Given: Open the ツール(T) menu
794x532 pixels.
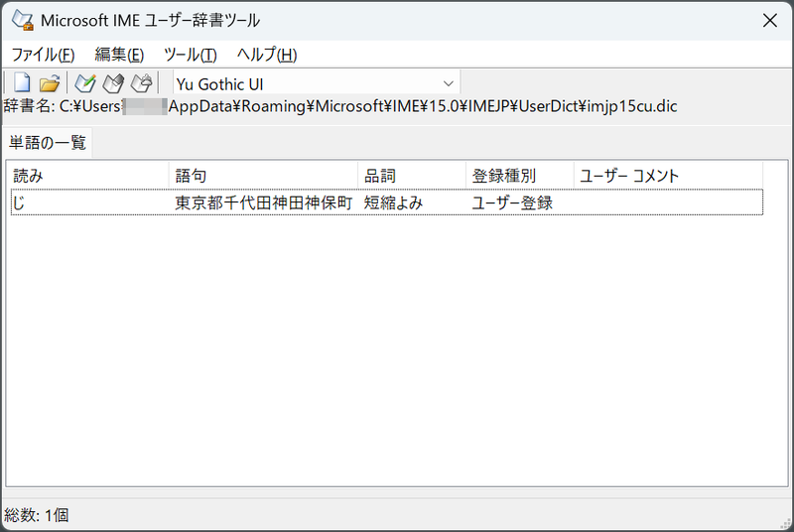Looking at the screenshot, I should click(x=191, y=55).
